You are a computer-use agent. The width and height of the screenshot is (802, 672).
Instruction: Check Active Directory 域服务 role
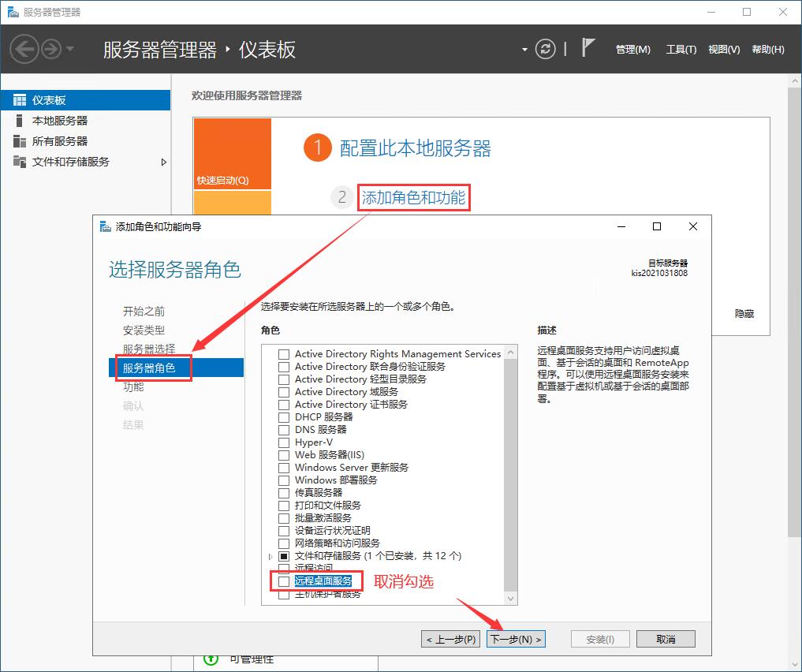284,392
